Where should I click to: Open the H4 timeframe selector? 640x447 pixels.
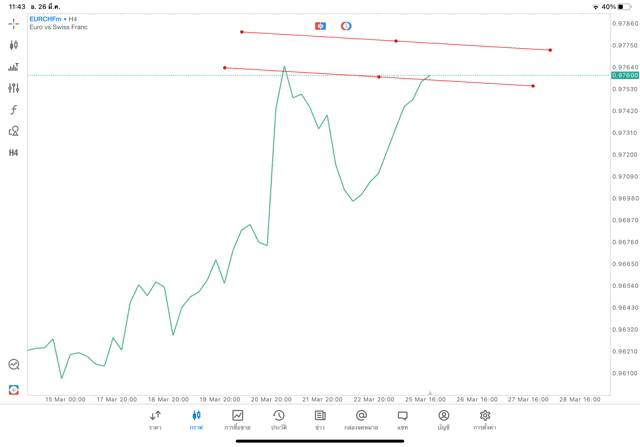pyautogui.click(x=14, y=153)
